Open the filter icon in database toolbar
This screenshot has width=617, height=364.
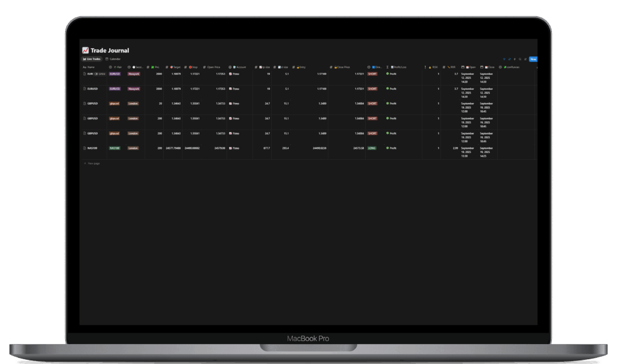[x=504, y=59]
